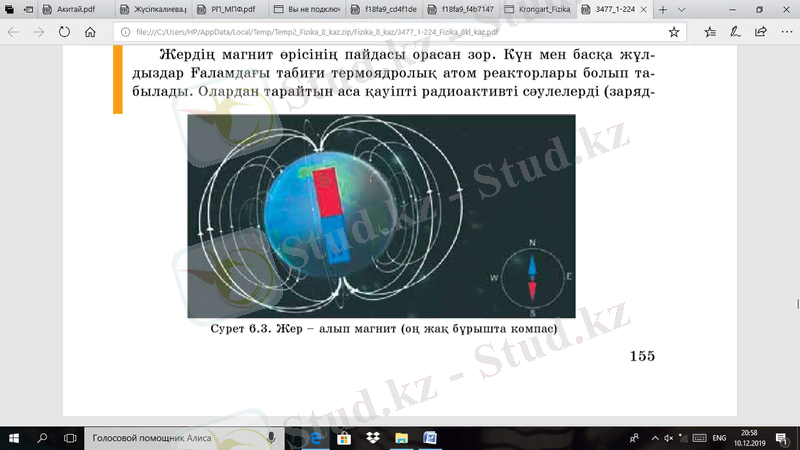Go back to the previous page

point(13,32)
